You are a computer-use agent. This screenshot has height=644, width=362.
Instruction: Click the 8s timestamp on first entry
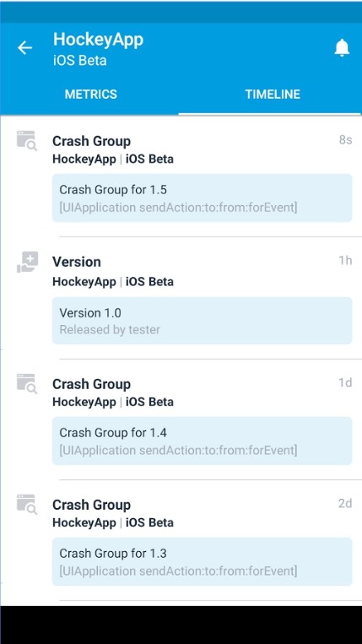pyautogui.click(x=345, y=139)
